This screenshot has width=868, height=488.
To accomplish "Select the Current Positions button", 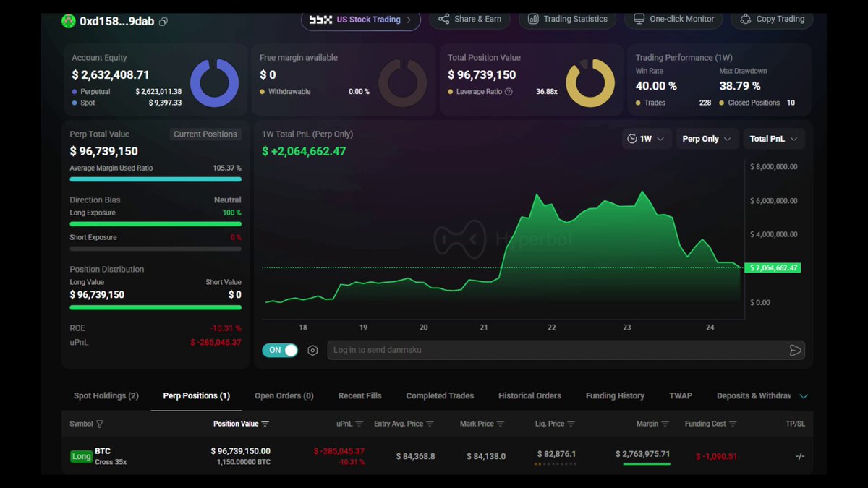I will point(205,134).
